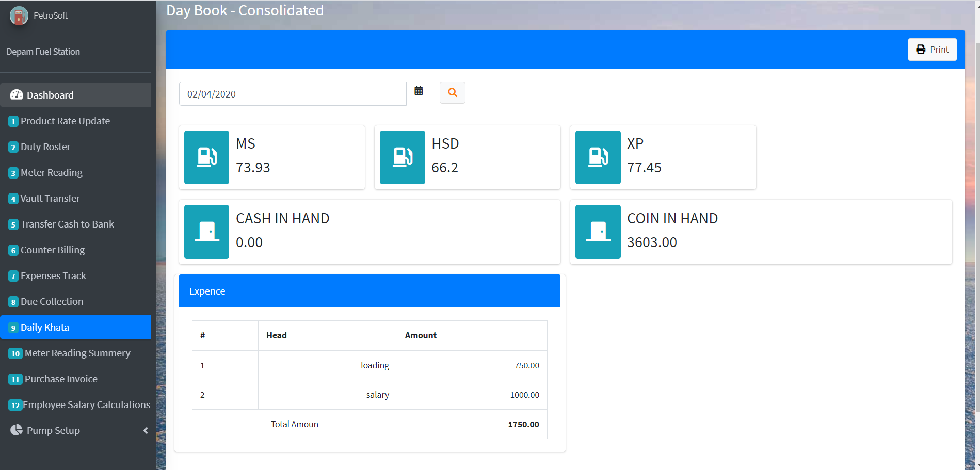Expand the Pump Setup menu
980x470 pixels.
[x=53, y=430]
